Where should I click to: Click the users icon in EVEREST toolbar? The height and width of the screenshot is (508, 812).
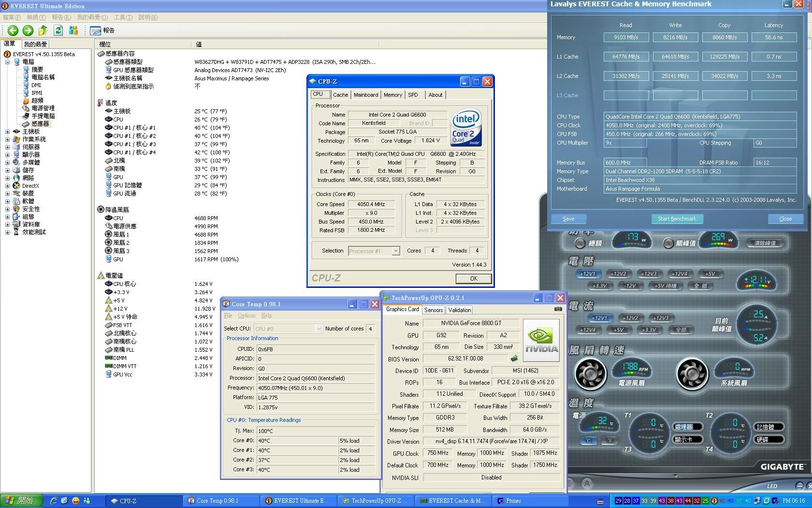[x=73, y=30]
